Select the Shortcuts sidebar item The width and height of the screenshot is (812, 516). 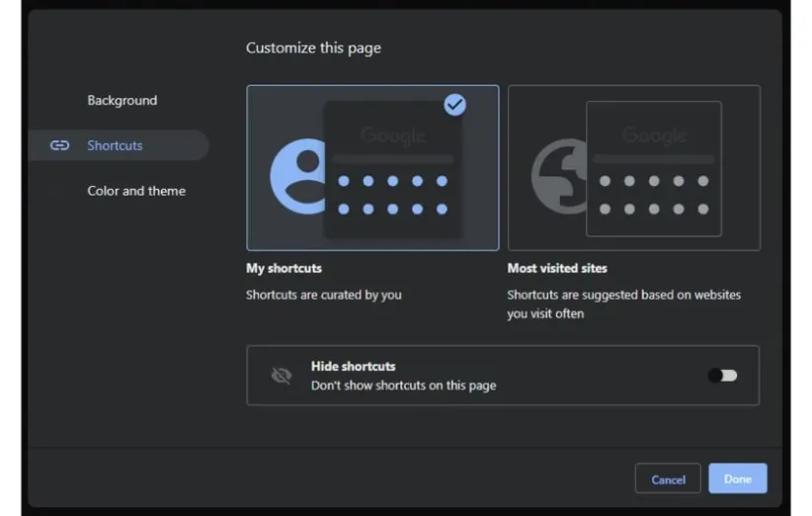point(115,145)
